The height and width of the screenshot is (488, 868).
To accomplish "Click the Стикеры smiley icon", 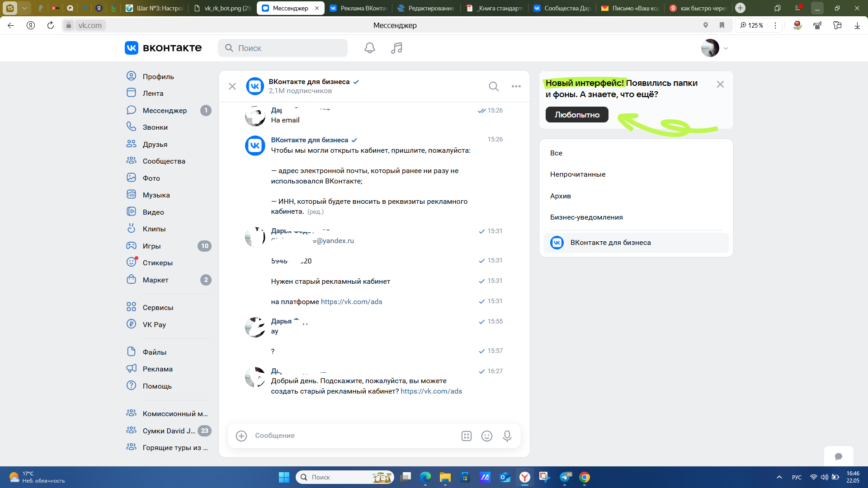I will pyautogui.click(x=132, y=262).
